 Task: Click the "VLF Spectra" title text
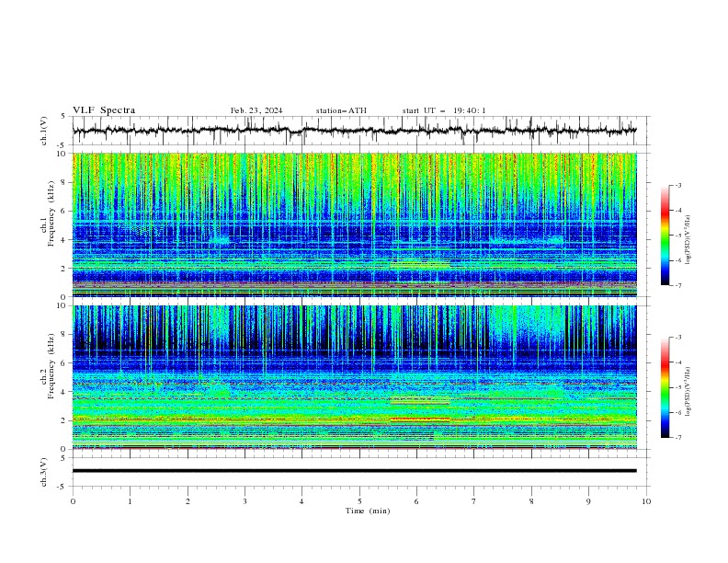104,110
